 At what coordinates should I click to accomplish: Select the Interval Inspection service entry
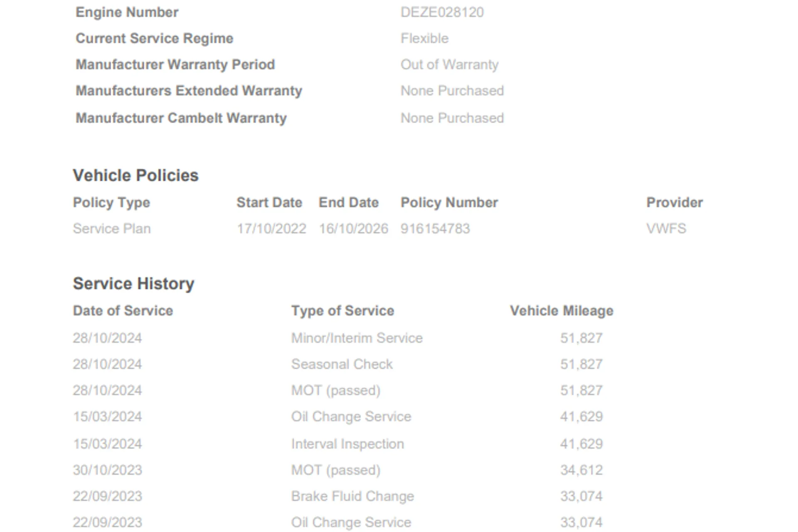pyautogui.click(x=347, y=444)
